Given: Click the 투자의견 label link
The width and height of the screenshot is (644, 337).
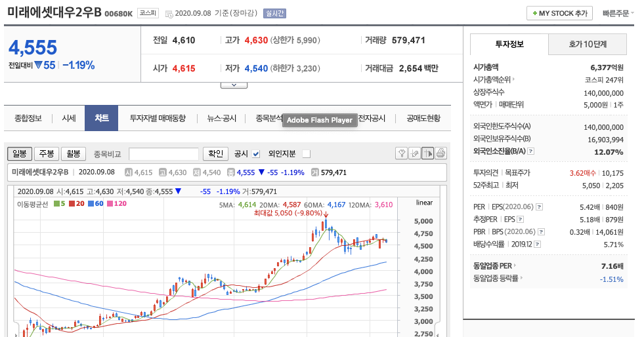Looking at the screenshot, I should tap(486, 173).
